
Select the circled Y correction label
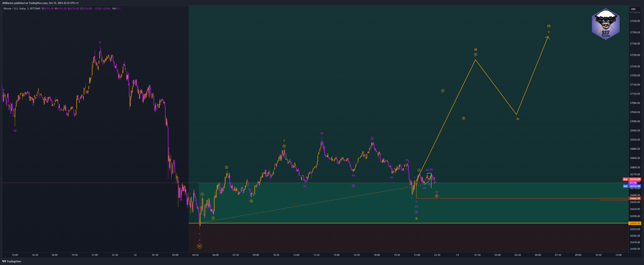[x=416, y=212]
